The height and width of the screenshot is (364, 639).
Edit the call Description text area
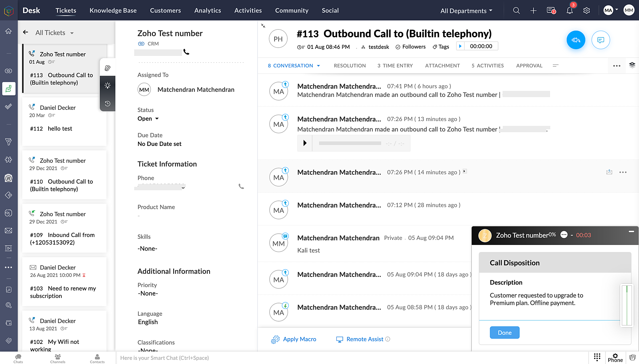click(550, 299)
